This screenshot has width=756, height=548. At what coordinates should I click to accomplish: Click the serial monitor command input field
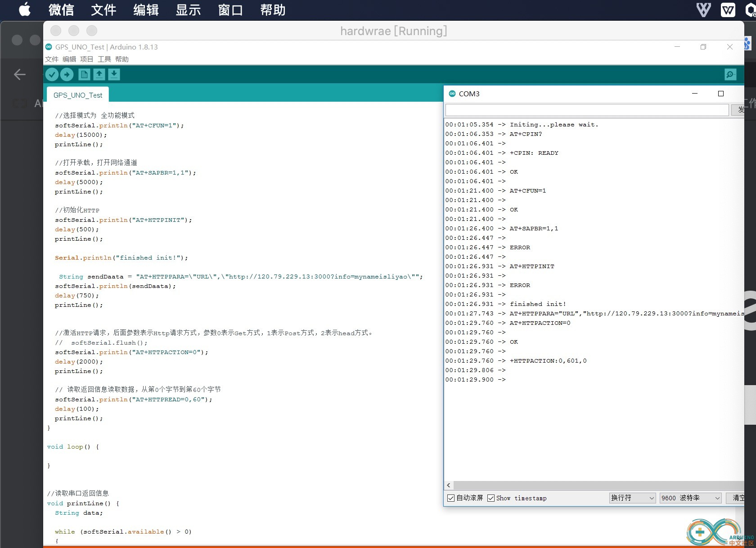[587, 110]
